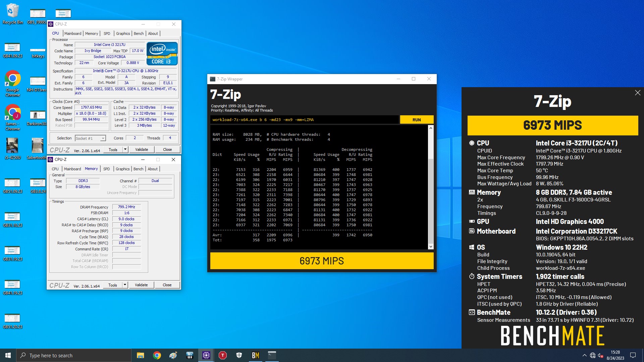Click the taskbar clock and date
644x362 pixels.
615,355
